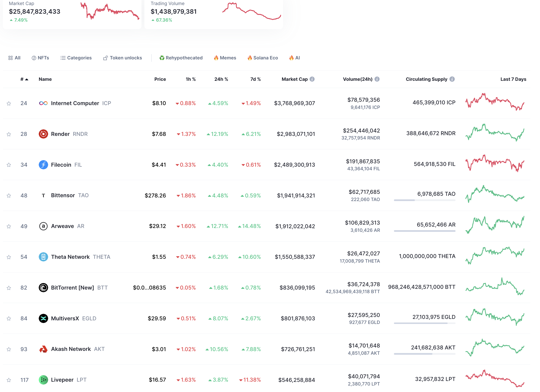Toggle the Livepeer watchlist star
This screenshot has width=540, height=392.
point(9,380)
